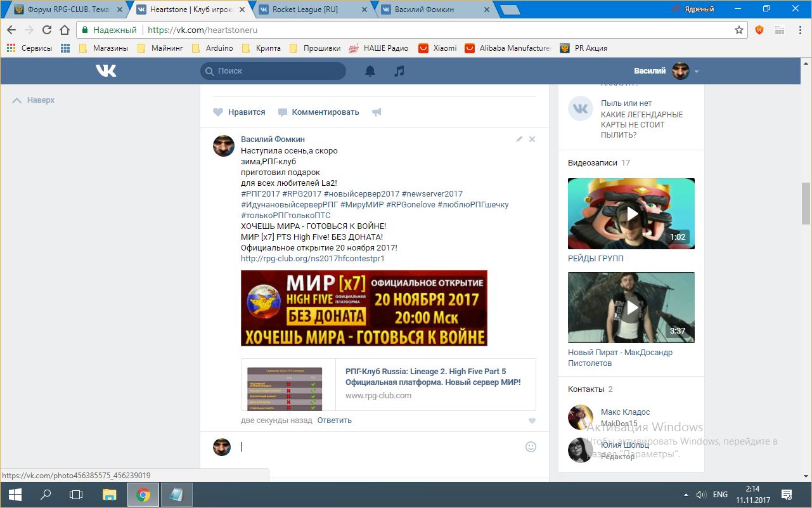
Task: Bookmark this page with the star icon
Action: point(739,30)
